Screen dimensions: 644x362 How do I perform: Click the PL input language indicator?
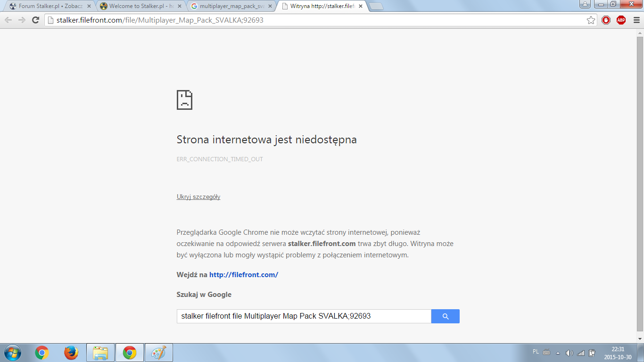coord(536,352)
